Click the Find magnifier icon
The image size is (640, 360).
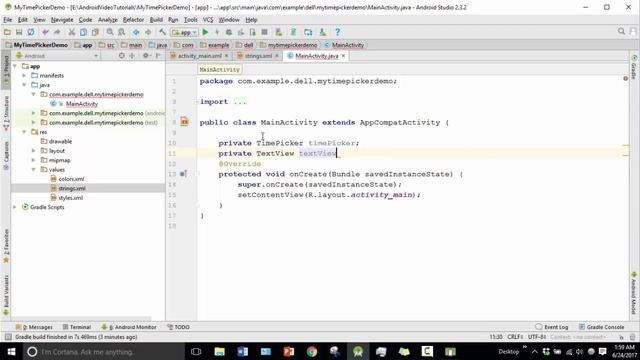[110, 32]
